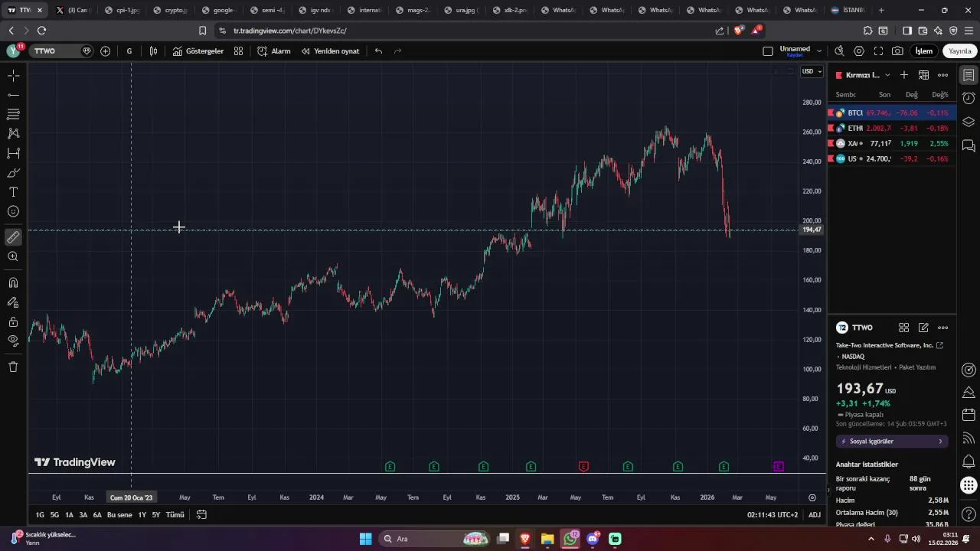The width and height of the screenshot is (980, 551).
Task: Click the Yayınla publish button
Action: (960, 51)
